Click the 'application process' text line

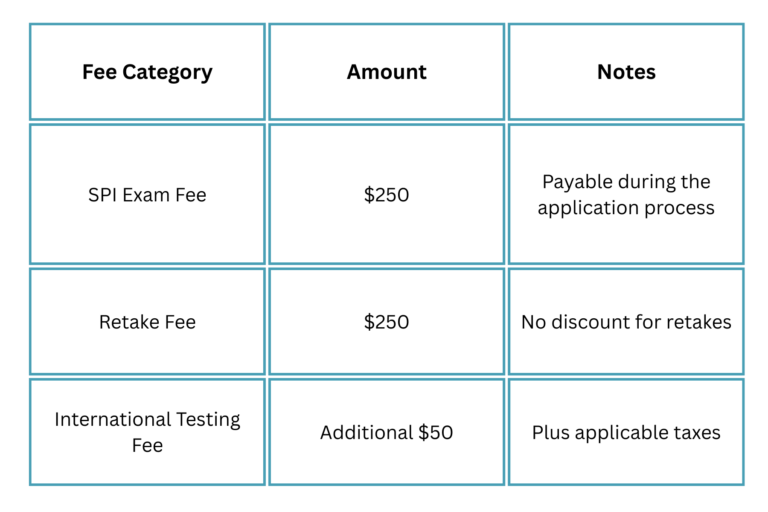[x=626, y=208]
